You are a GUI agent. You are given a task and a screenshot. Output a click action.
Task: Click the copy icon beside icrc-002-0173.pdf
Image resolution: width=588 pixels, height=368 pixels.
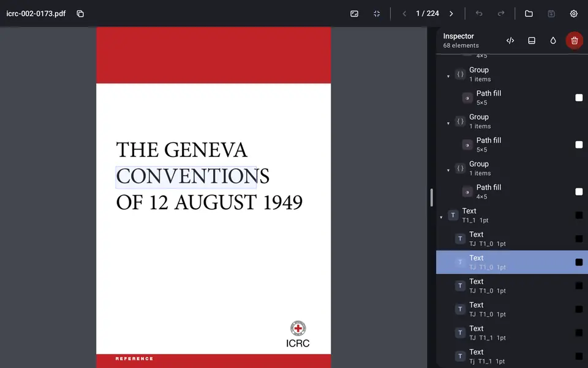coord(80,13)
